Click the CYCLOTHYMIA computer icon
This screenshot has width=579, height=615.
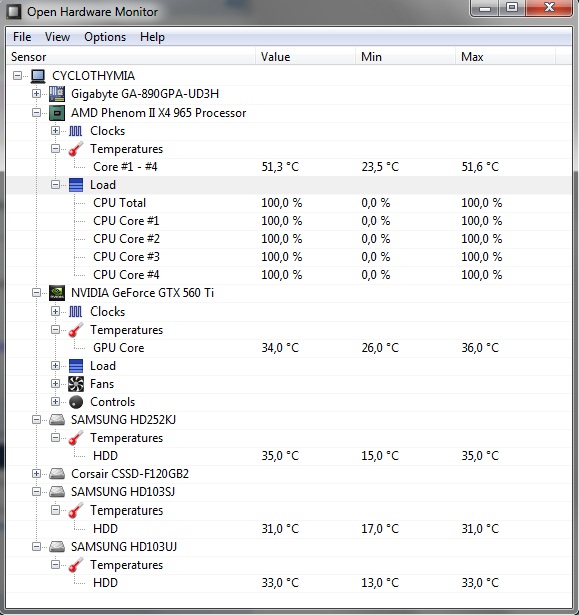(38, 76)
